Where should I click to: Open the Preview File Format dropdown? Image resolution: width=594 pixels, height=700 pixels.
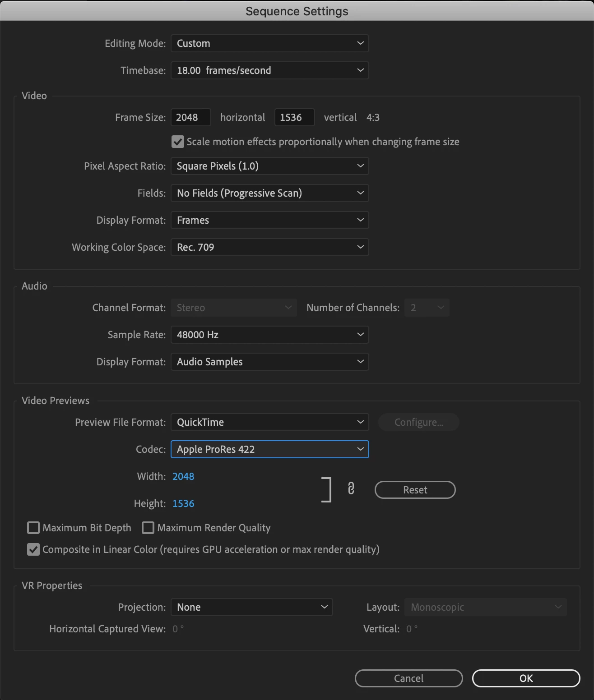[x=270, y=422]
